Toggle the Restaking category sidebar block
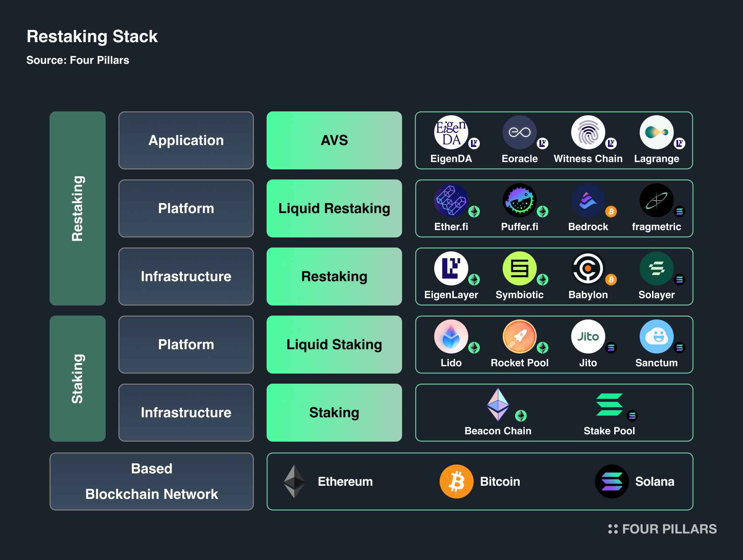 77,208
